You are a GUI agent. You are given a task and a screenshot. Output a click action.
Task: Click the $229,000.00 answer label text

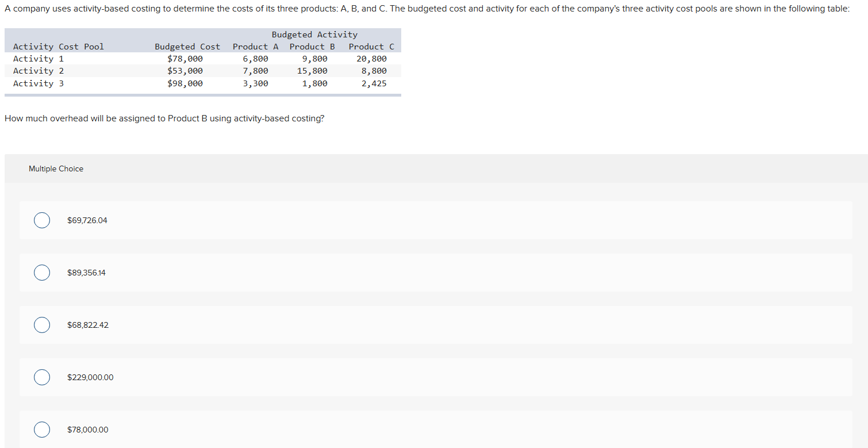tap(90, 377)
